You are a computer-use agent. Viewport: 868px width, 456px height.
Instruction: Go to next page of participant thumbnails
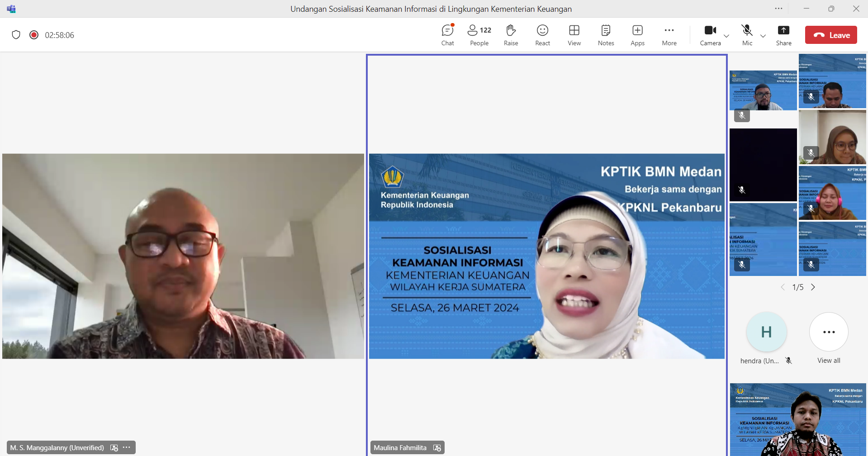[813, 287]
